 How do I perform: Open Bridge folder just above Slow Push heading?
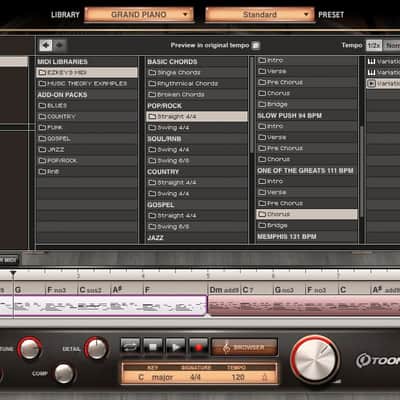307,104
